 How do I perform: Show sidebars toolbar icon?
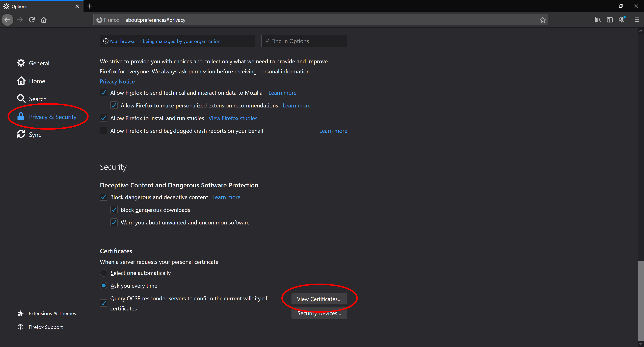click(609, 20)
